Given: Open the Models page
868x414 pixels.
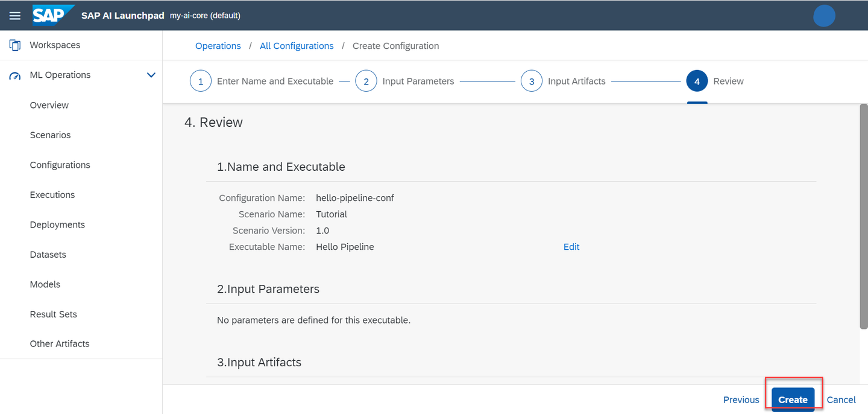Looking at the screenshot, I should tap(45, 284).
